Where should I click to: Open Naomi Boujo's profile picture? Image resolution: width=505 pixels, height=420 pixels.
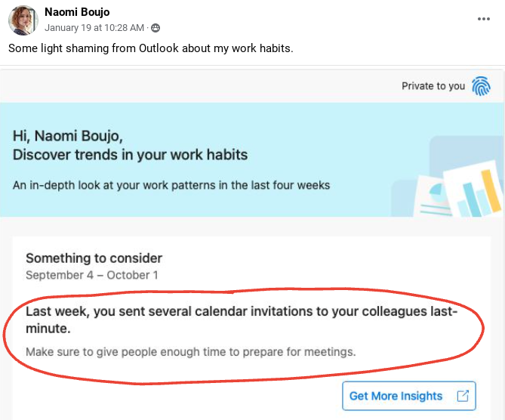tap(23, 20)
